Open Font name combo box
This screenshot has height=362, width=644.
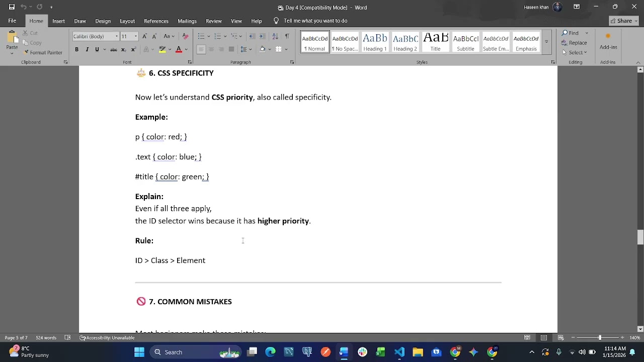point(96,36)
